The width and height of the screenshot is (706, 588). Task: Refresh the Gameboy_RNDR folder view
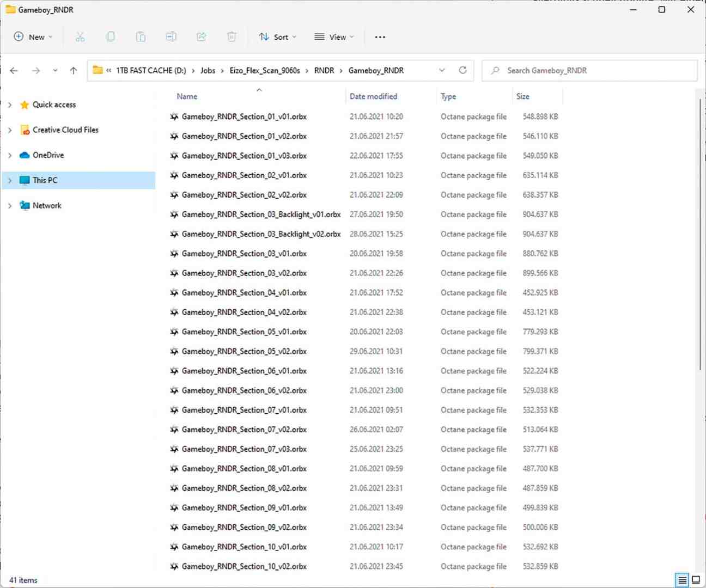pyautogui.click(x=462, y=70)
